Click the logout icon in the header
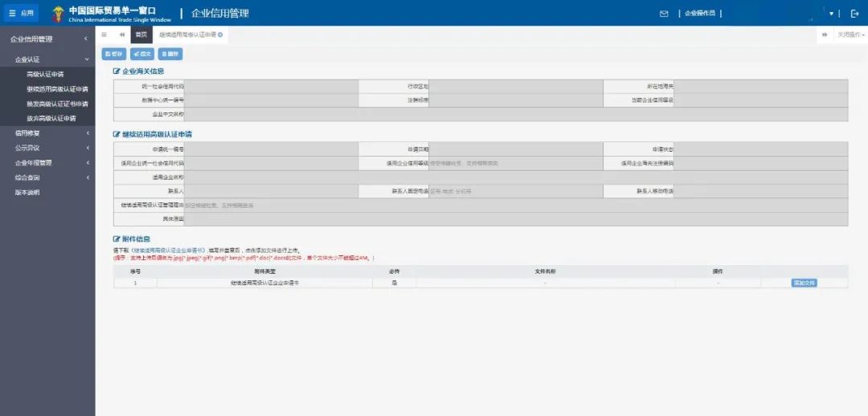Screen dimensions: 868x416 [854, 14]
